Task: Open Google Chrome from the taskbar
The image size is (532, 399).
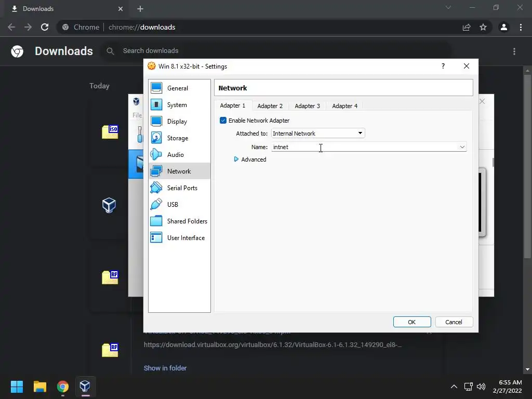Action: (x=62, y=387)
